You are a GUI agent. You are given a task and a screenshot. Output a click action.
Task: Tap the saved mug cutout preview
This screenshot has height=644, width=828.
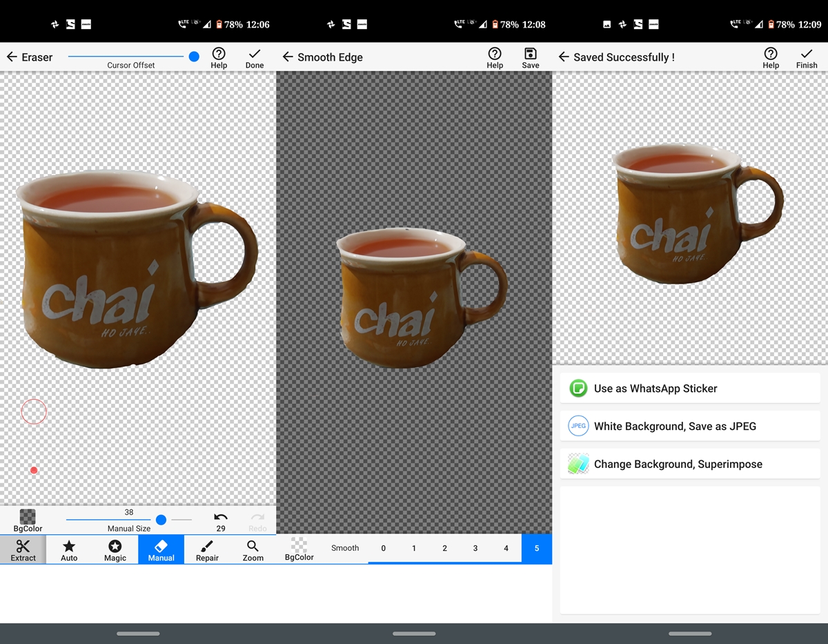coord(697,214)
